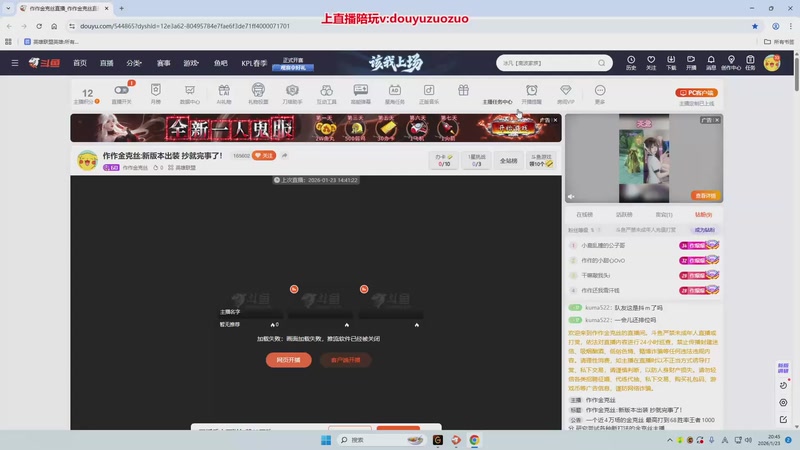Viewport: 800px width, 450px height.
Task: Close the red banner advertisement
Action: coord(555,120)
